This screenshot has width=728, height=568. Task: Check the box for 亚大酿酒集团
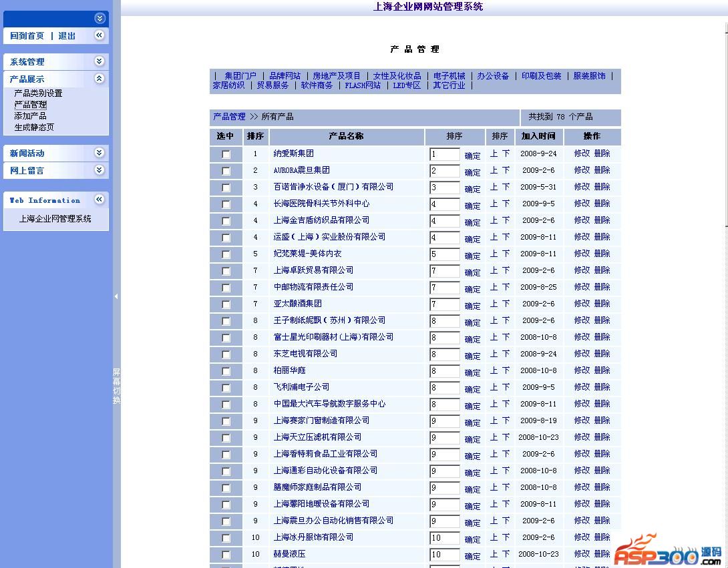pos(226,305)
